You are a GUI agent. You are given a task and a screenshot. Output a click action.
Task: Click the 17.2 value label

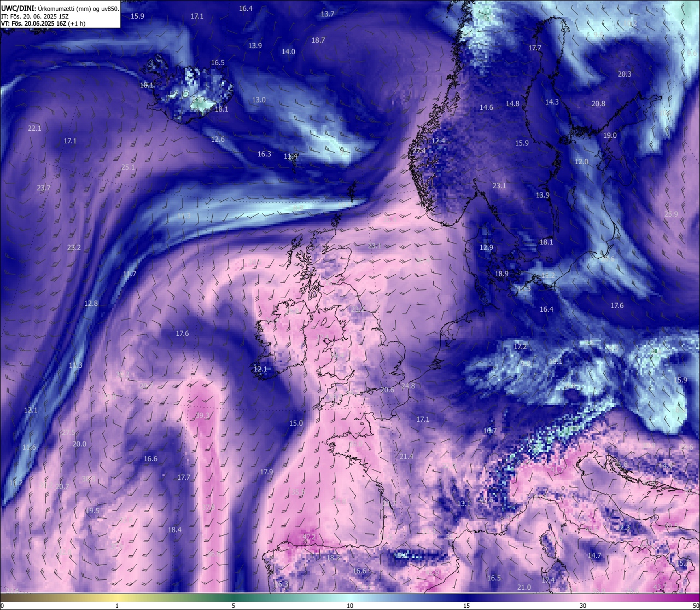coord(520,347)
